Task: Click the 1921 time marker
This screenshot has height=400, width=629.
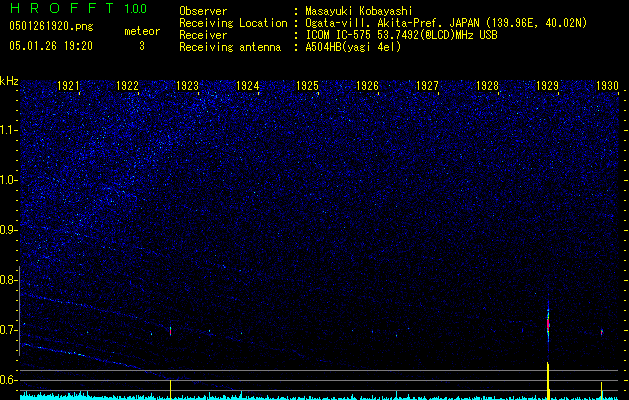Action: [69, 85]
